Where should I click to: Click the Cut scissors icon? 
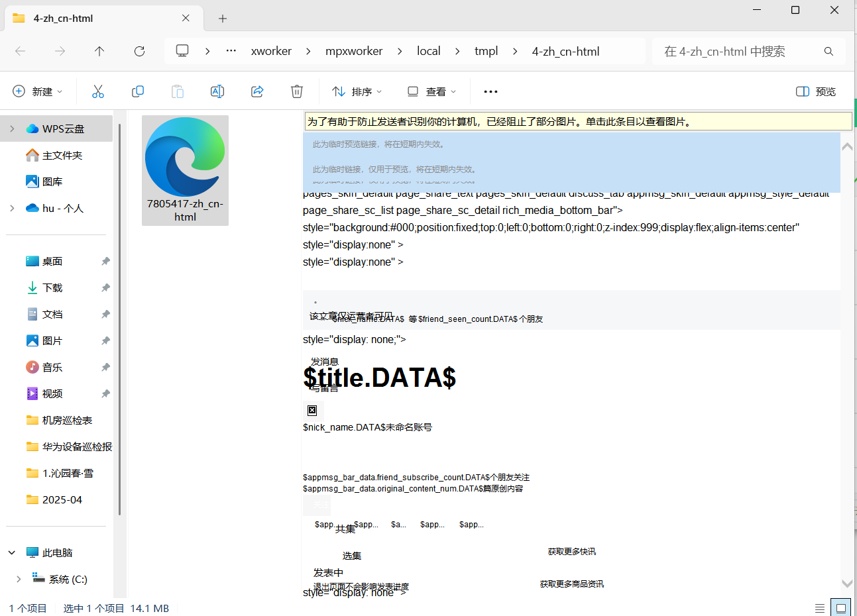[98, 91]
